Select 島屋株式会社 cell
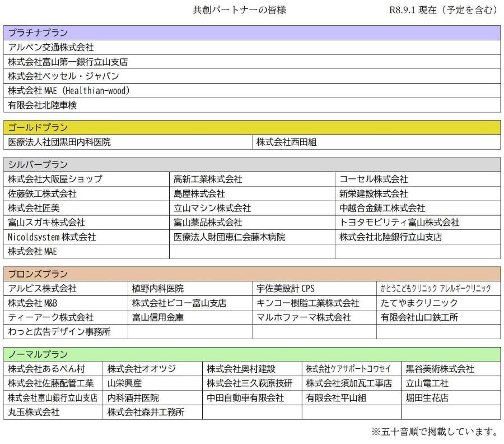Viewport: 504px width, 444px height. (253, 193)
